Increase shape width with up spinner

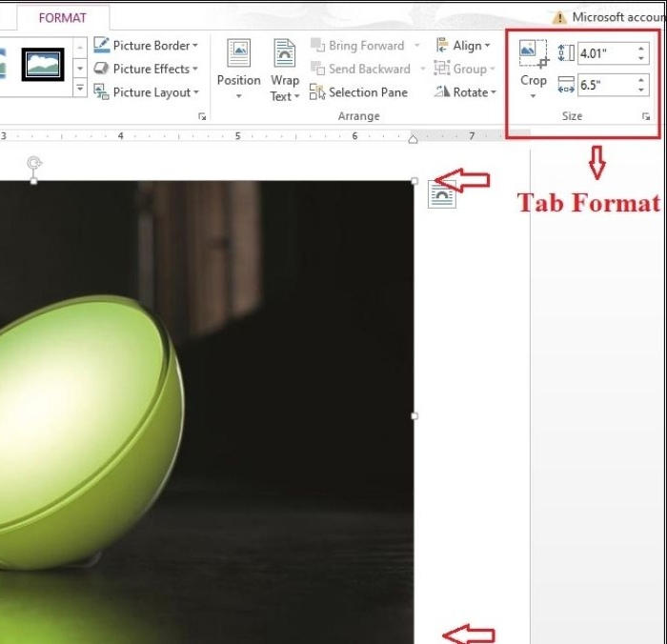pos(641,80)
